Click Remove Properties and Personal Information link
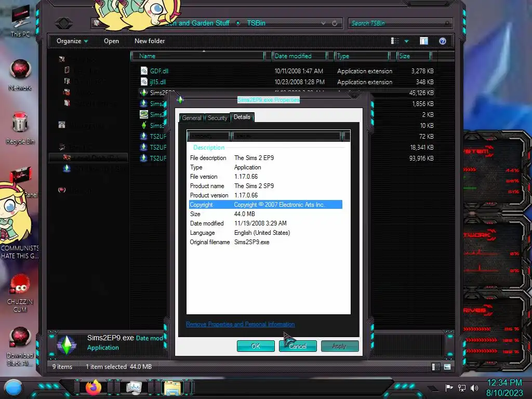532x399 pixels. [240, 324]
